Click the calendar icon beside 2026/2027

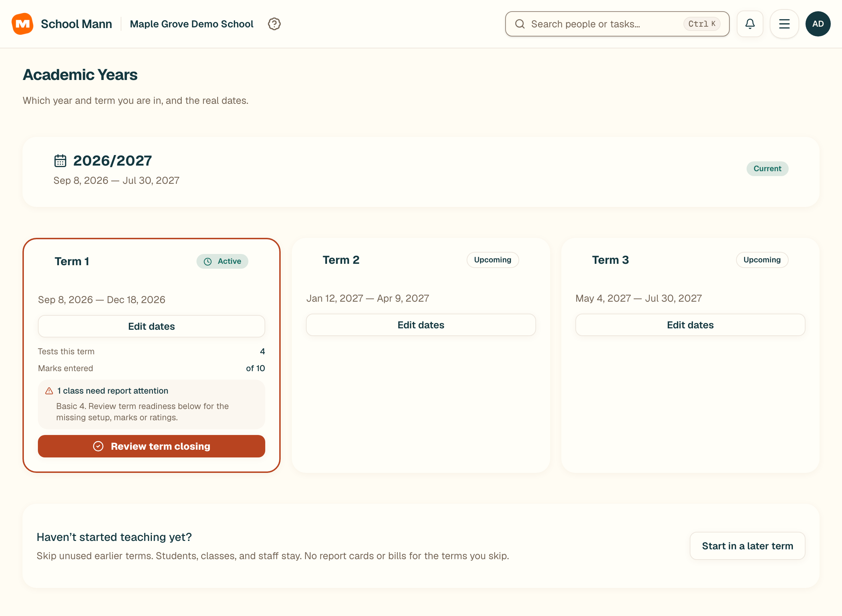[x=60, y=161]
